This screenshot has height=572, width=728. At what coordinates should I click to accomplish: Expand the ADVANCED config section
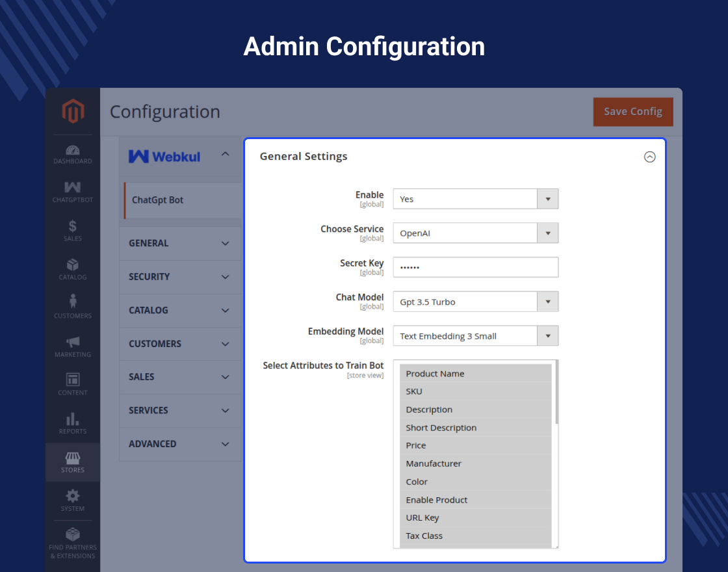tap(180, 444)
